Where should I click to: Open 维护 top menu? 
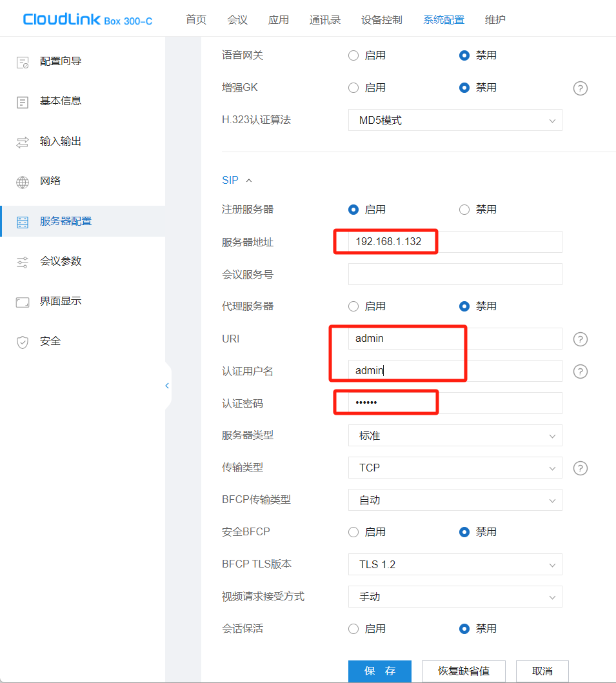pos(495,19)
